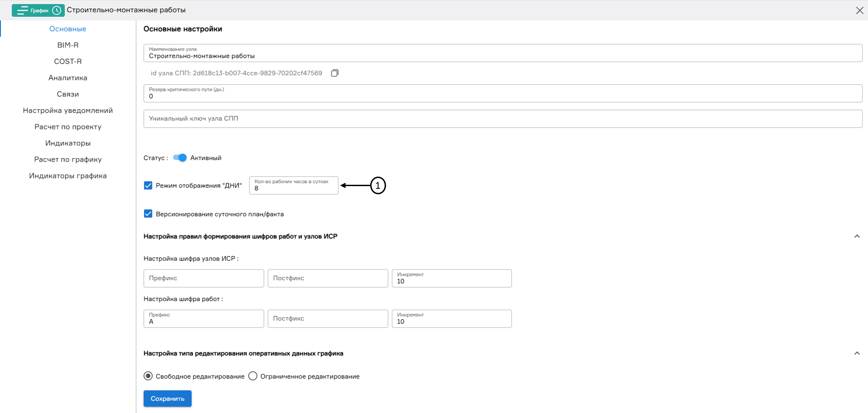Close the Строительно-монтажные работы settings panel
This screenshot has height=413, width=868.
(859, 10)
